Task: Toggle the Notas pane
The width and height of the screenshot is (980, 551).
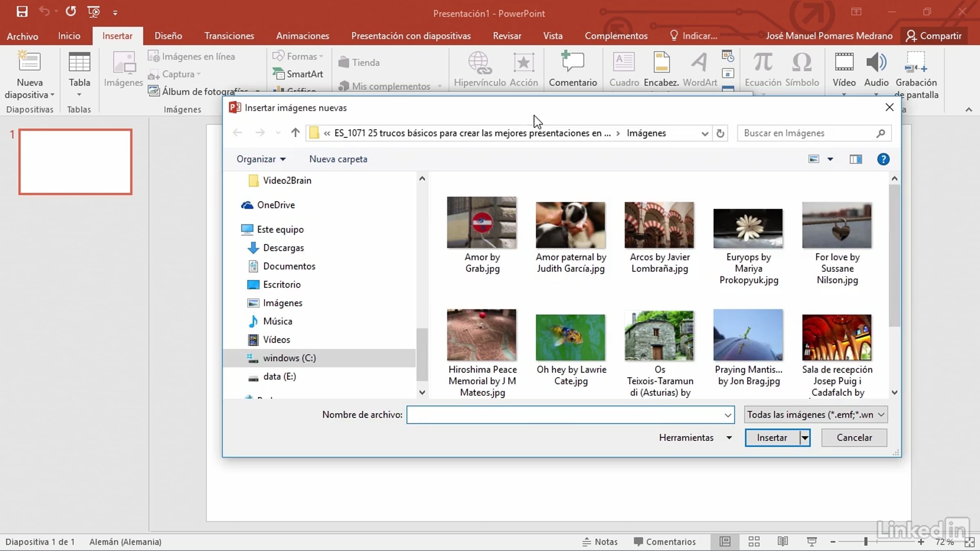Action: (599, 542)
